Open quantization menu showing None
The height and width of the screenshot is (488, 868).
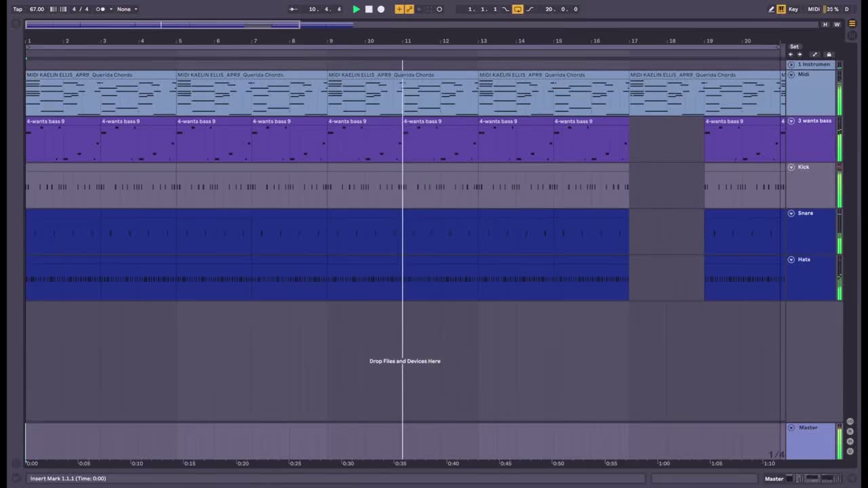click(127, 9)
